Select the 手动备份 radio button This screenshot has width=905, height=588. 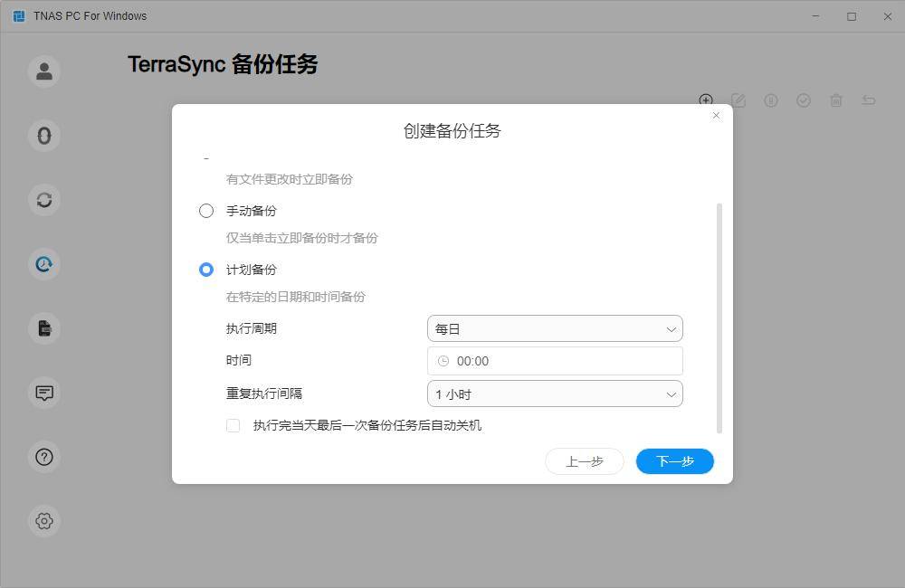206,211
